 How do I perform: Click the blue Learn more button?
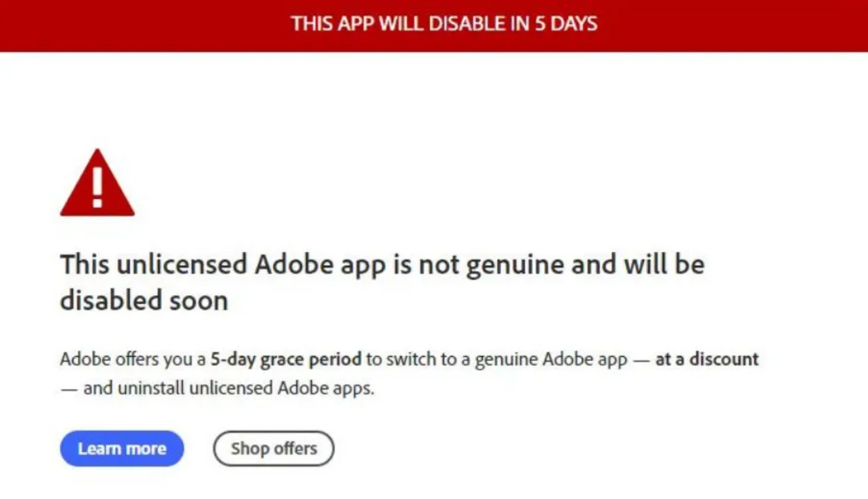click(122, 449)
